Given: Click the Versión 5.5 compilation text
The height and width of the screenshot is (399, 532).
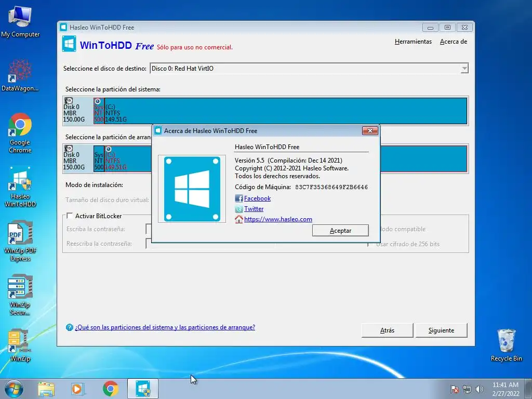Looking at the screenshot, I should pyautogui.click(x=288, y=161).
